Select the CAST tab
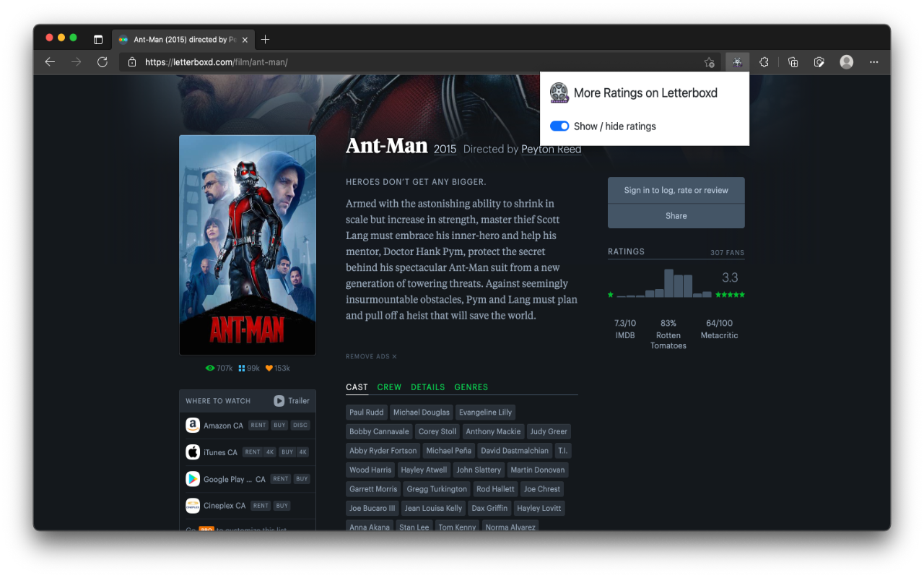This screenshot has height=578, width=924. point(357,387)
